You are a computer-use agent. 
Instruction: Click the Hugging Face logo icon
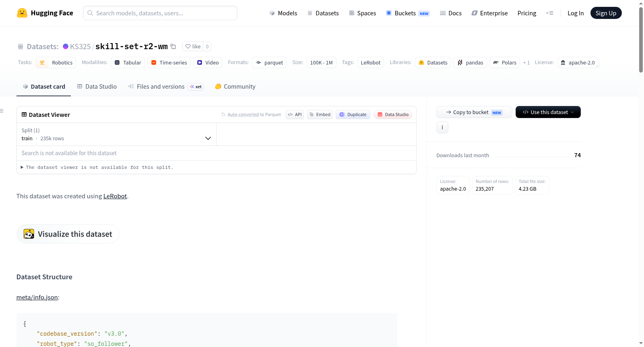click(x=22, y=13)
